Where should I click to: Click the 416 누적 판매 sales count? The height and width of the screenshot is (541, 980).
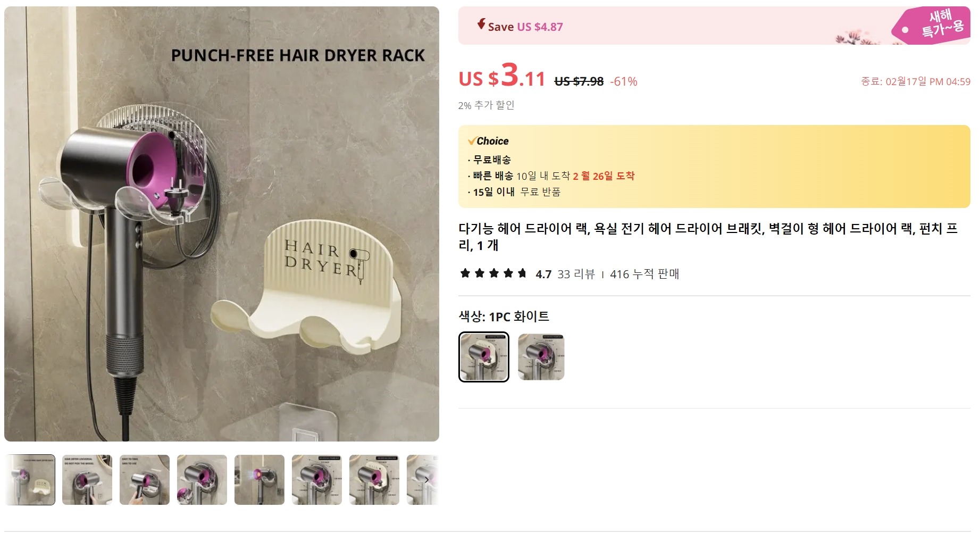[x=644, y=274]
